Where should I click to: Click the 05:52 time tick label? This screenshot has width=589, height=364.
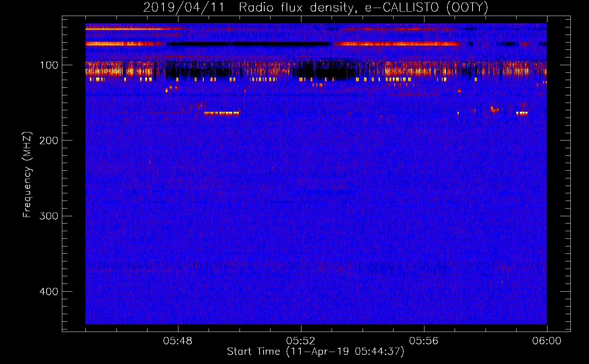point(301,341)
